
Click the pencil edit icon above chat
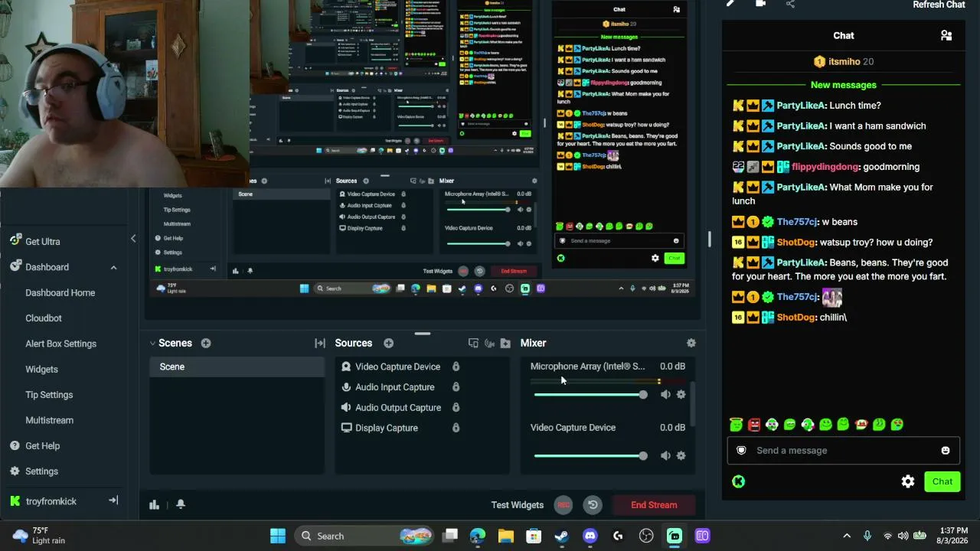tap(730, 3)
